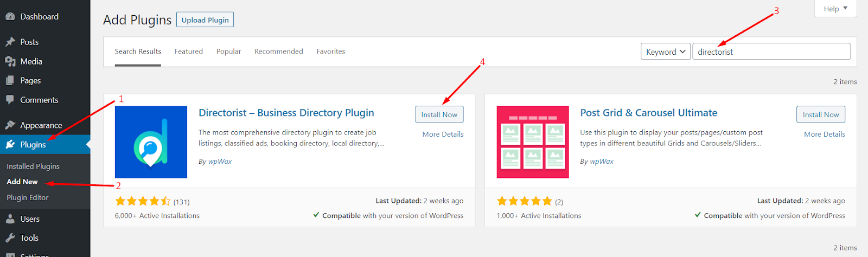Click the Upload Plugin button
This screenshot has height=257, width=868.
(205, 20)
